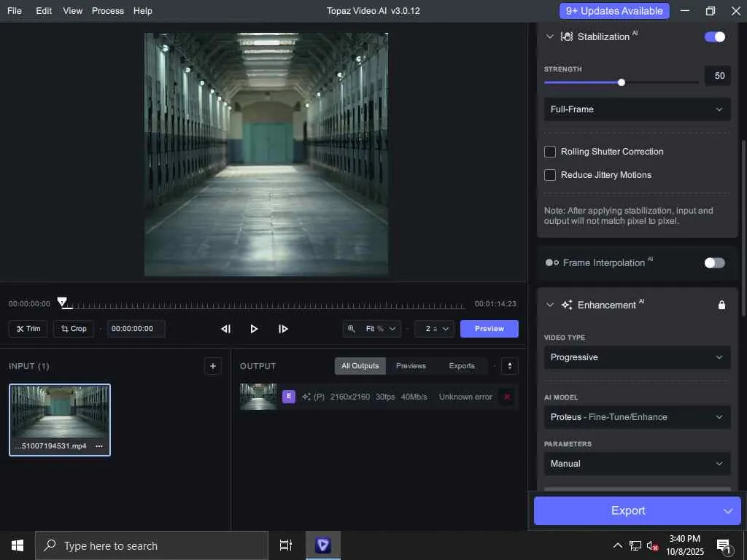Remove the failed export with red X
Viewport: 747px width, 560px height.
coord(507,397)
